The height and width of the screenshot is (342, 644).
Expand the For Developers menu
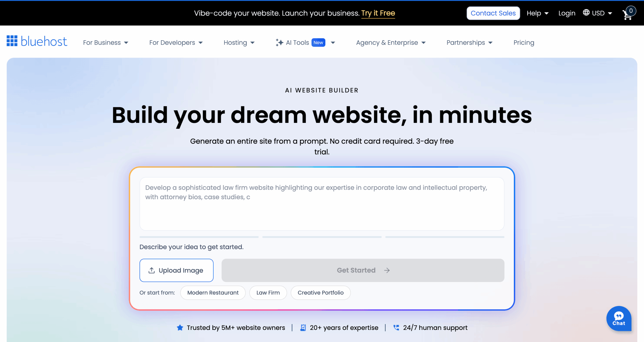tap(176, 43)
